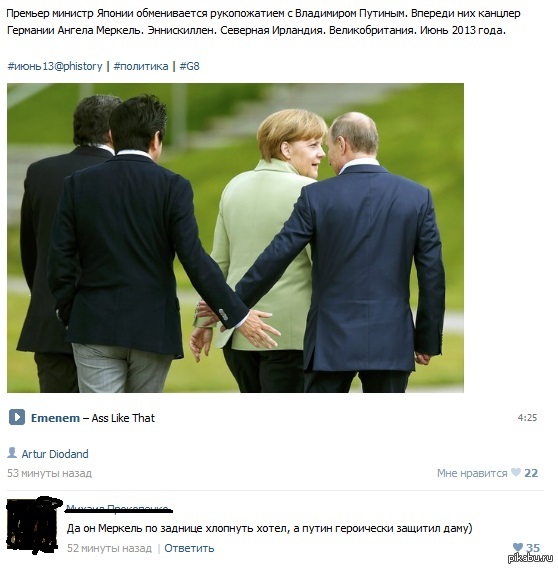
Task: Like the post via heart icon near 22
Action: click(516, 473)
